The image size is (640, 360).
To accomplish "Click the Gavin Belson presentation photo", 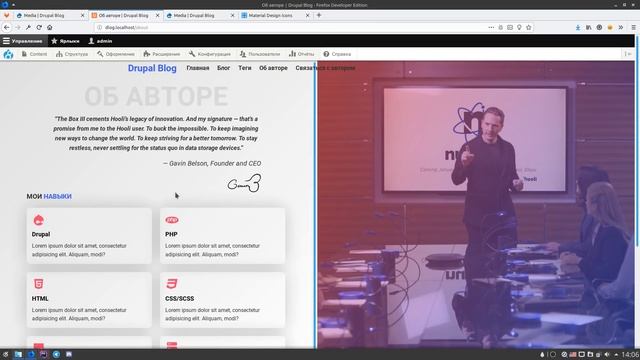I will [x=476, y=204].
